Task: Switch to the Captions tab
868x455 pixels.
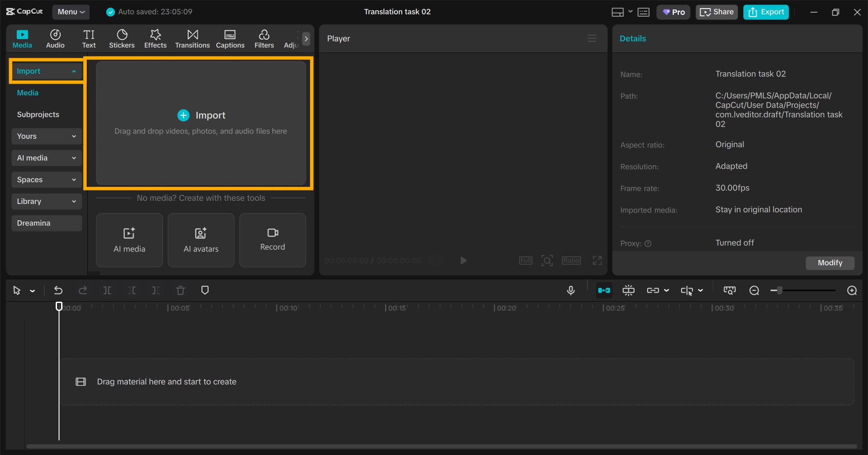Action: click(230, 39)
